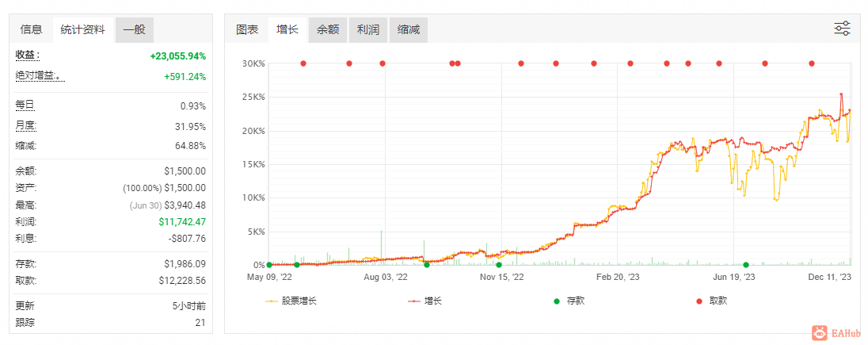Click the +591.24% absolute gain value
Image resolution: width=868 pixels, height=345 pixels.
(x=185, y=77)
